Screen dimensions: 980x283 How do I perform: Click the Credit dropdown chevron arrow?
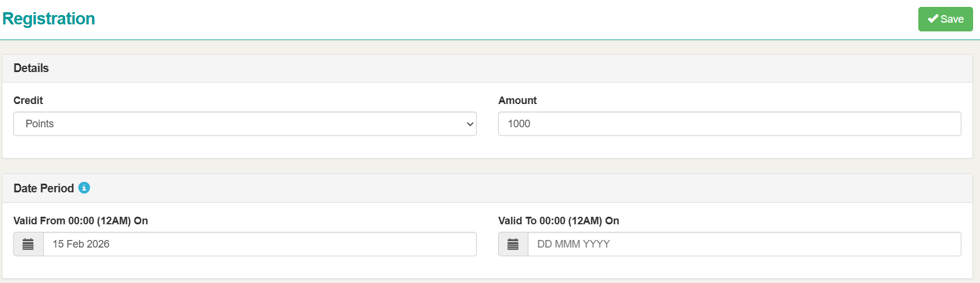(470, 124)
